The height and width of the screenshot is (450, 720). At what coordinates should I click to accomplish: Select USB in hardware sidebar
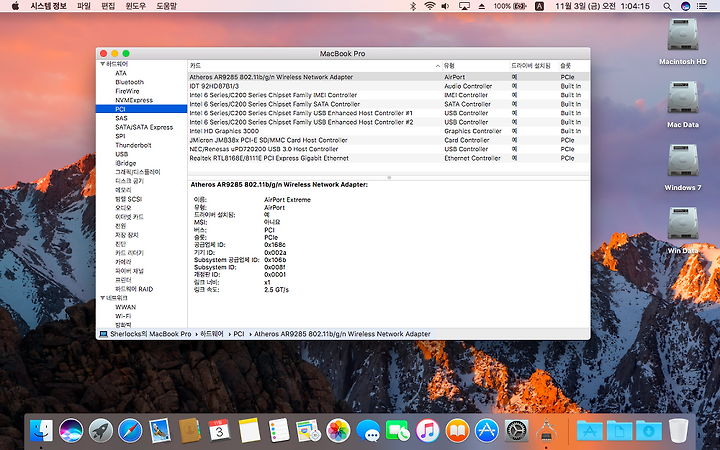(122, 154)
